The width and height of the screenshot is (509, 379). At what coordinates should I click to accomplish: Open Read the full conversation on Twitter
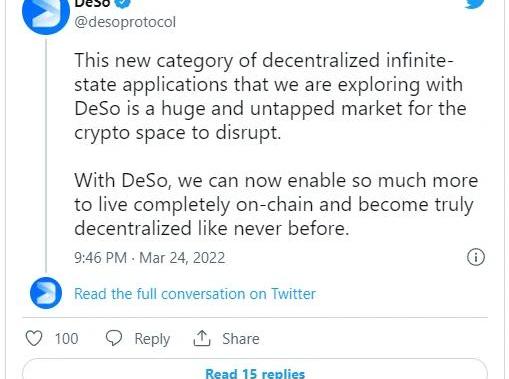click(195, 294)
